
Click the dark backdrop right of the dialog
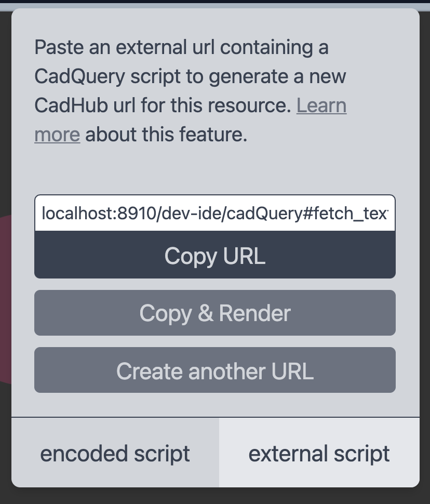(425, 260)
